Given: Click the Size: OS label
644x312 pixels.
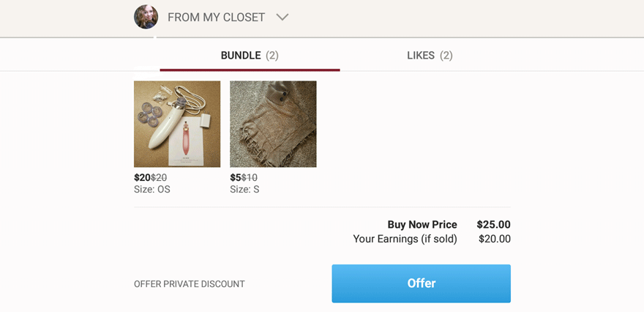Looking at the screenshot, I should click(152, 189).
